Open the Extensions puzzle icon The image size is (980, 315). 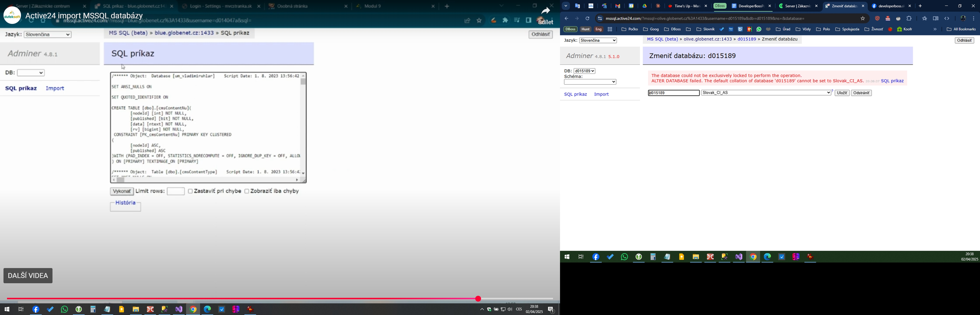tap(909, 18)
